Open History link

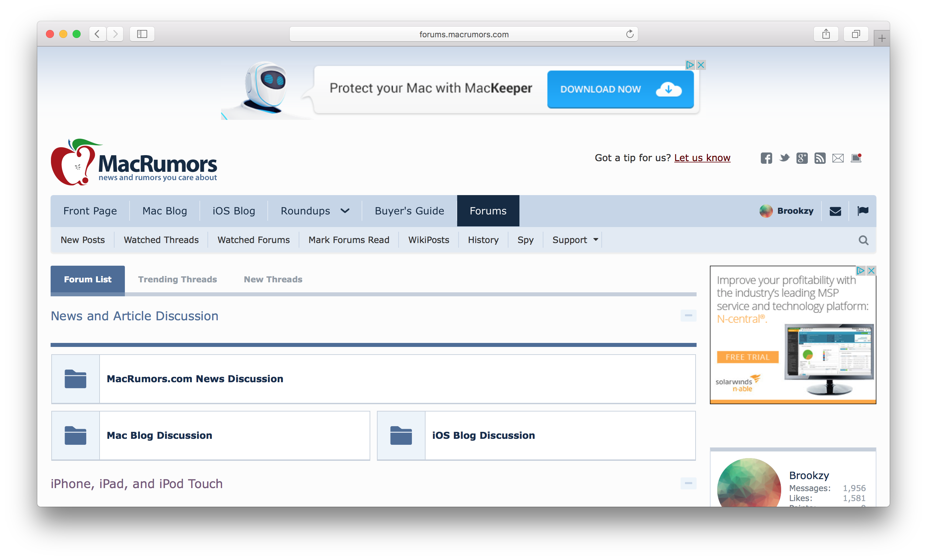click(x=483, y=240)
